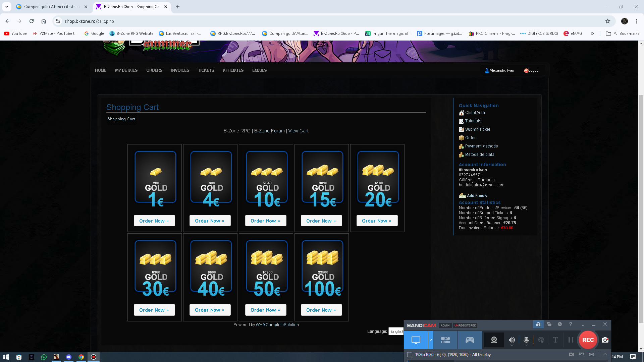Order the 22500 Gold 100€ package
644x362 pixels.
click(321, 310)
